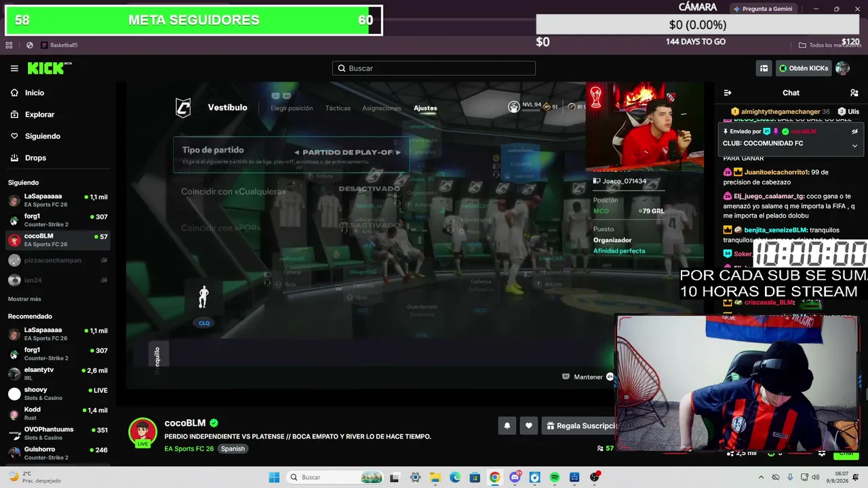Expand Mostrar más in followed channels

point(24,299)
